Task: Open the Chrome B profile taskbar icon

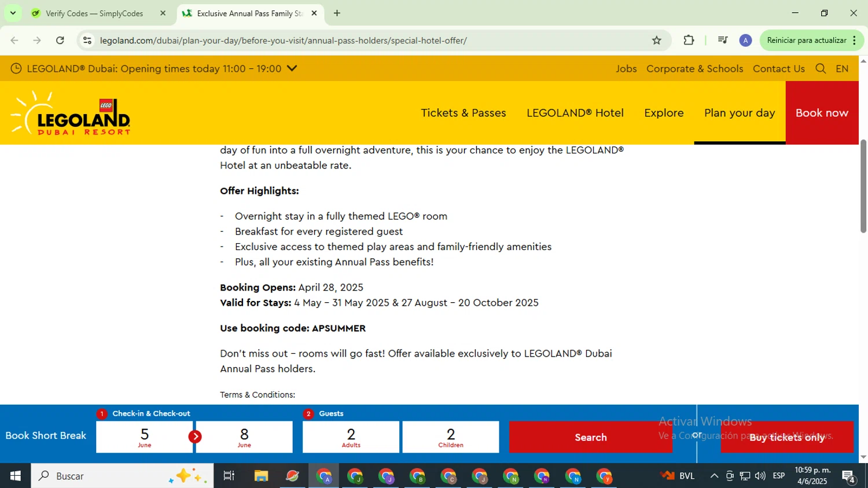Action: pos(417,476)
